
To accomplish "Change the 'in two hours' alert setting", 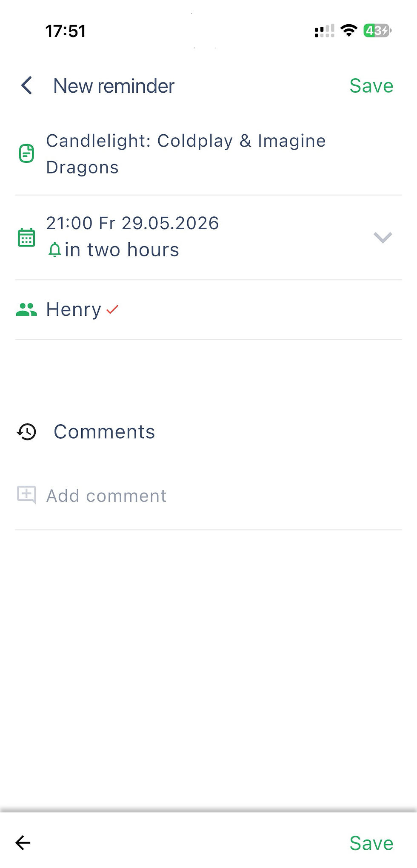I will tap(122, 250).
